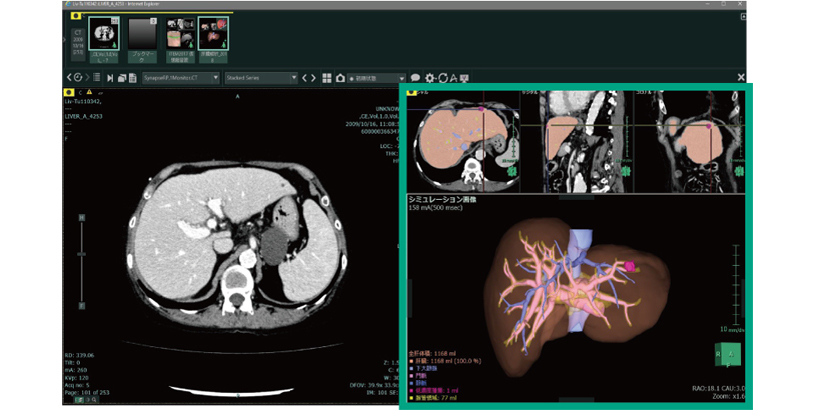
Task: Click the 158 mA(500 msec) text
Action: (x=436, y=208)
